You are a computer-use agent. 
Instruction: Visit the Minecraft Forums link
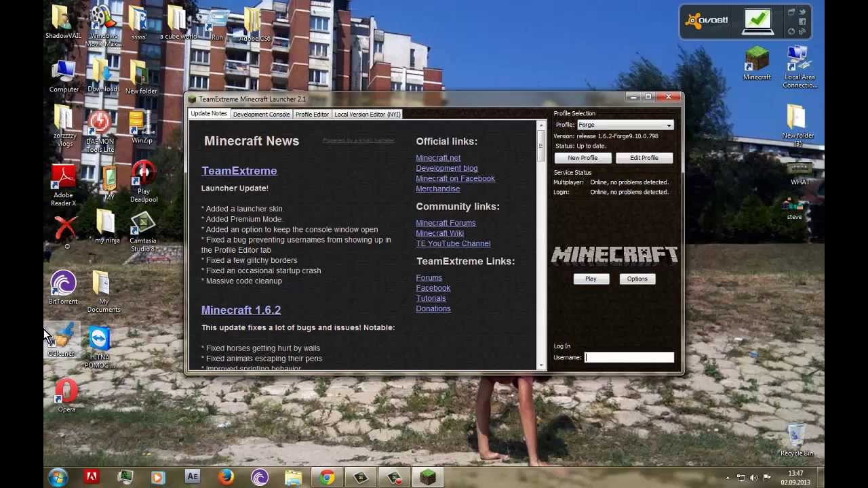(x=446, y=223)
